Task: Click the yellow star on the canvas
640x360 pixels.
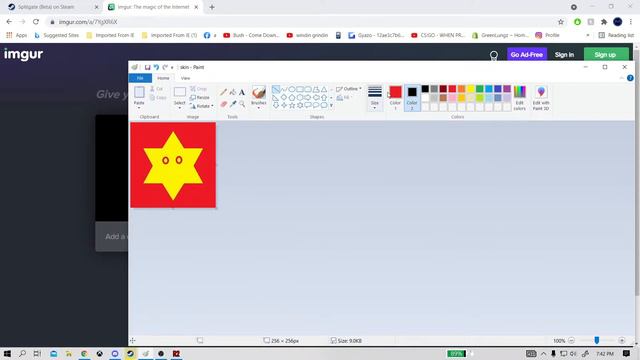Action: click(173, 166)
